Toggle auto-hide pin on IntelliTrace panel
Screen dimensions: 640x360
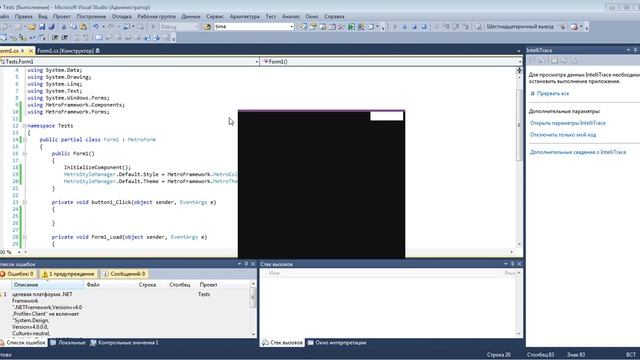click(636, 50)
